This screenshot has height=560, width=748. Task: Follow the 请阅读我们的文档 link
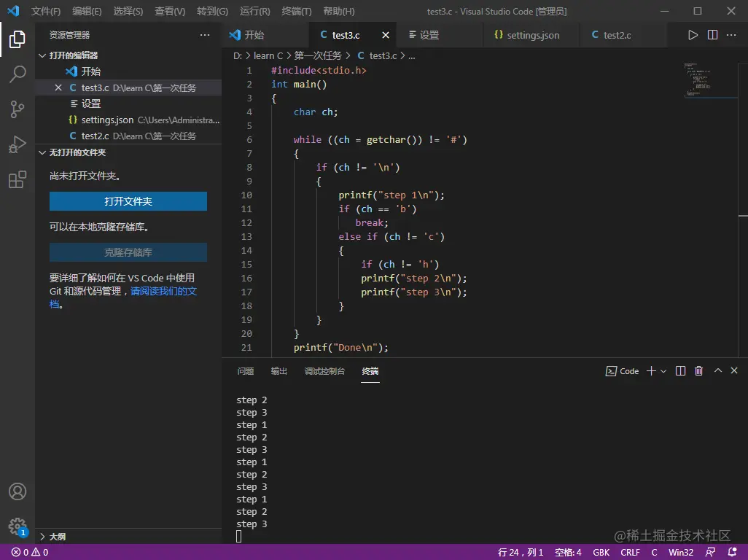(x=163, y=291)
